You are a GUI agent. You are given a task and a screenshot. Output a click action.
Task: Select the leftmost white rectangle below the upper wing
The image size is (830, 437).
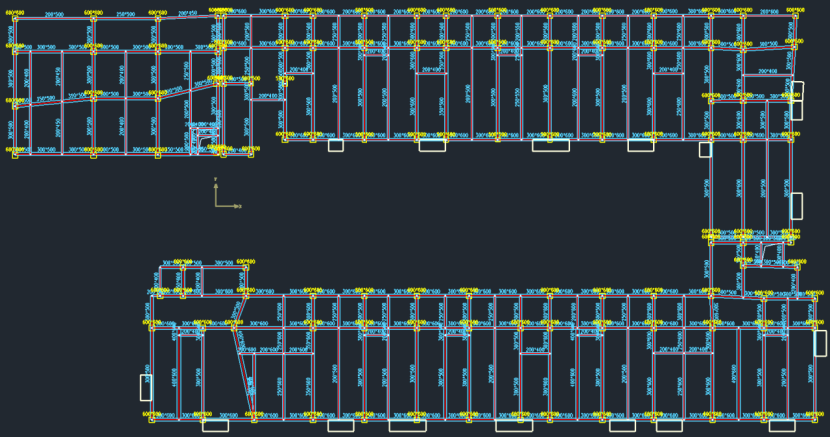(335, 145)
